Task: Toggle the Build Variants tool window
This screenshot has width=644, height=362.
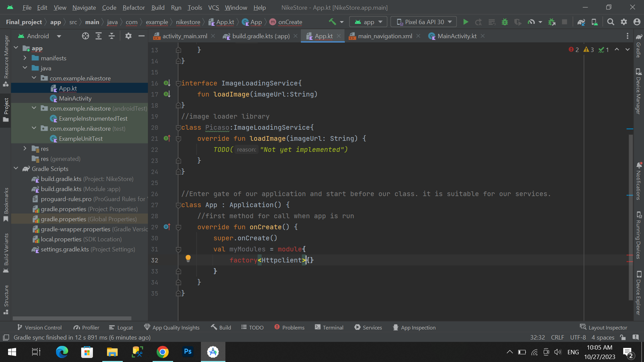Action: coord(6,253)
